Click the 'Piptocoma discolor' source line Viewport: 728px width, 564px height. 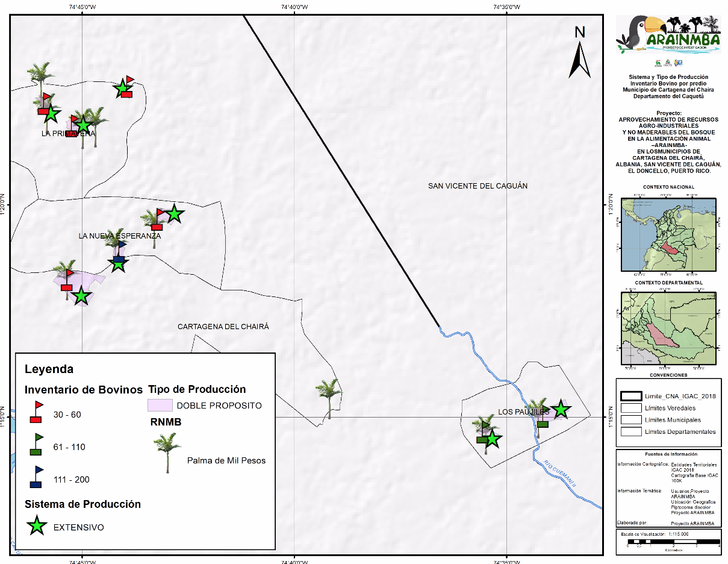pyautogui.click(x=691, y=507)
